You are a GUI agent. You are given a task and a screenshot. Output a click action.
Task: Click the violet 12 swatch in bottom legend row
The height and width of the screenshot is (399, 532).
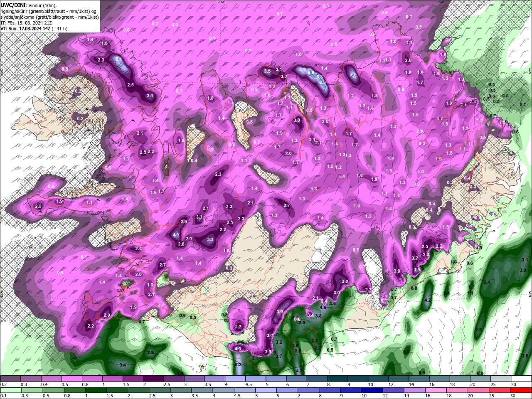click(393, 390)
